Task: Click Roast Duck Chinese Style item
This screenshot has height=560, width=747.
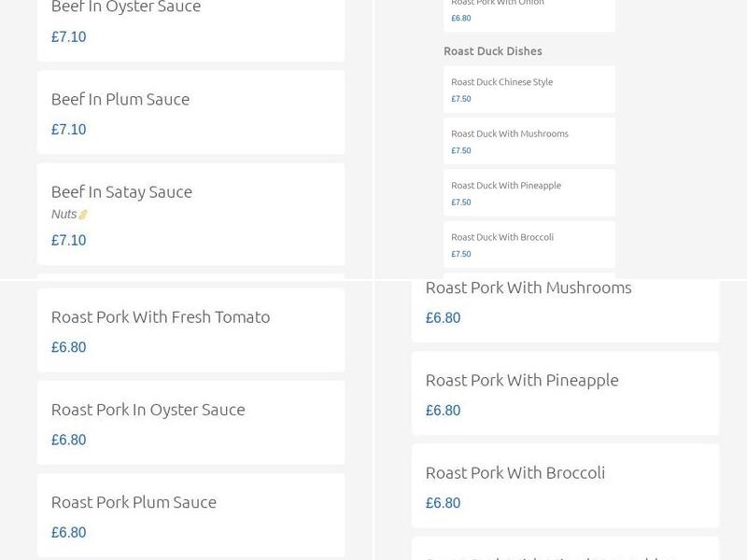Action: (x=529, y=89)
